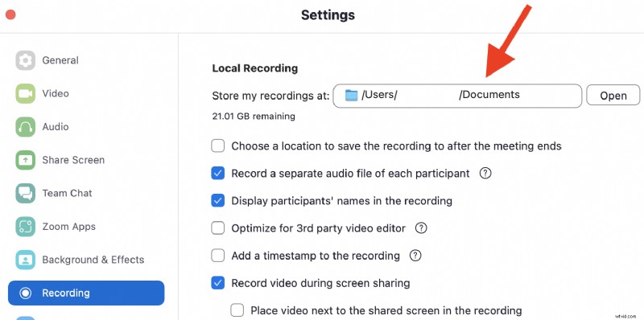Open the General settings tab

[86, 60]
